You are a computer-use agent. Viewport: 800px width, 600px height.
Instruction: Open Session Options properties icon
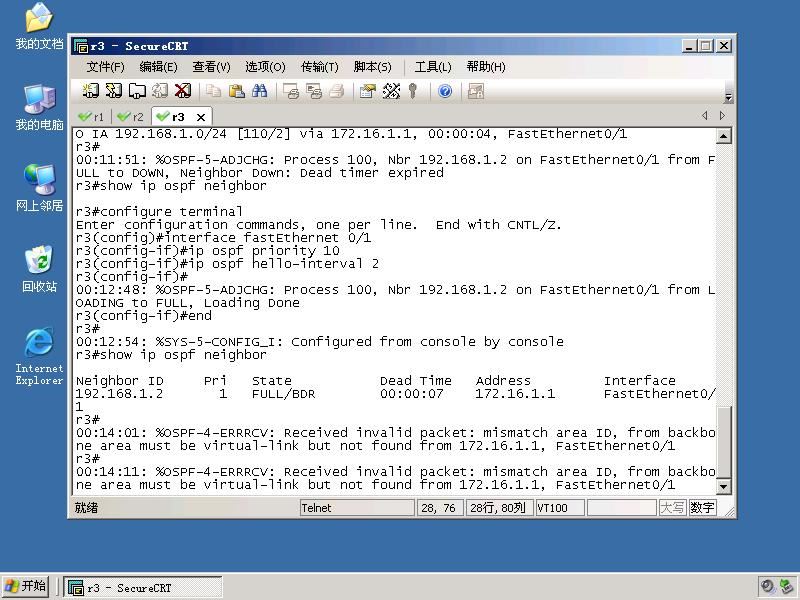click(367, 91)
